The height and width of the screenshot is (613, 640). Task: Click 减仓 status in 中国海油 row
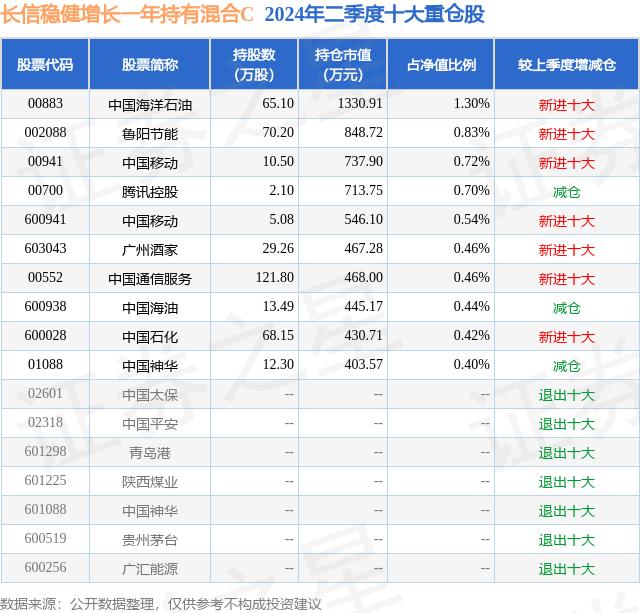(567, 308)
